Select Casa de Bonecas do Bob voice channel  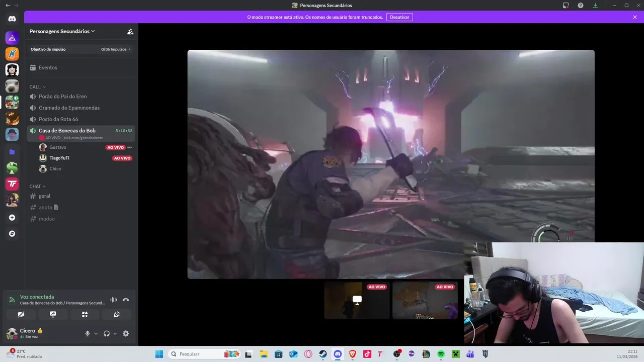coord(81,133)
